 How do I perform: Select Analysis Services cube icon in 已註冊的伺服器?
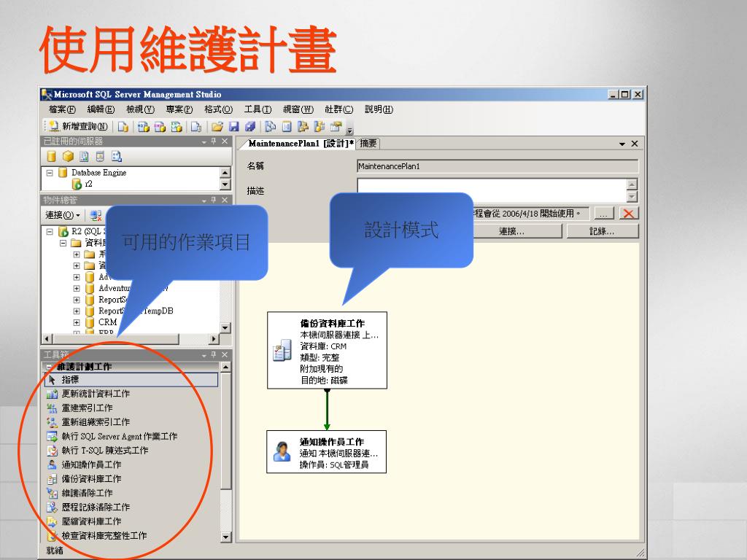68,156
